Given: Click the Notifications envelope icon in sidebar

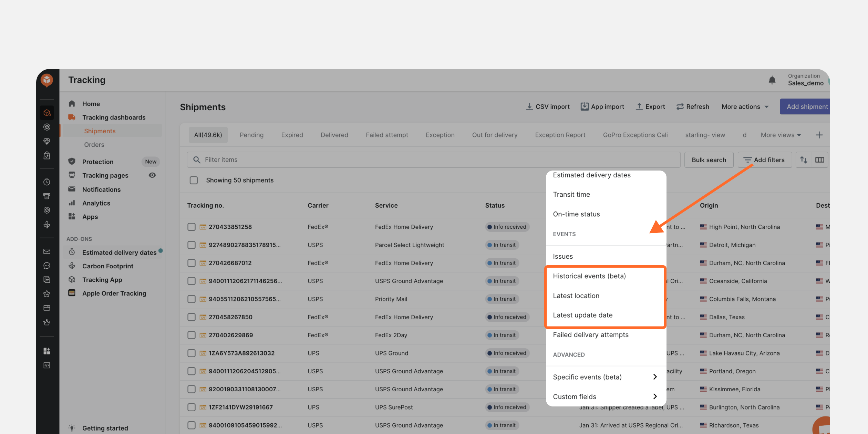Looking at the screenshot, I should pos(72,189).
